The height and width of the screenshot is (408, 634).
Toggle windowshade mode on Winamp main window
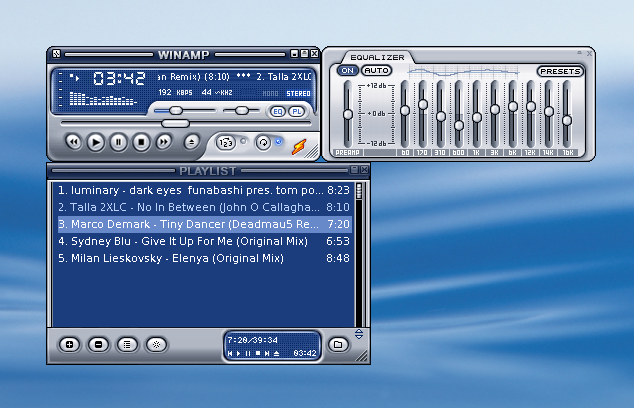click(x=304, y=53)
